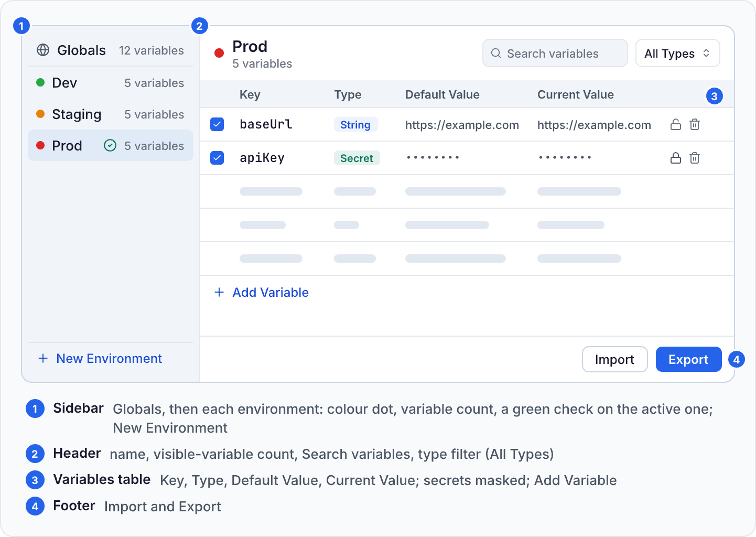Click the green active checkmark on Prod
The width and height of the screenshot is (756, 537).
110,145
